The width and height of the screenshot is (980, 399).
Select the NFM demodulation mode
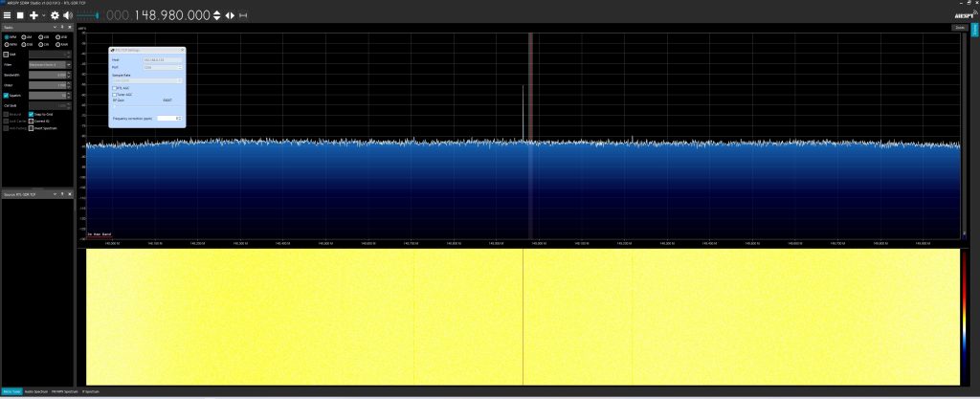(10, 37)
